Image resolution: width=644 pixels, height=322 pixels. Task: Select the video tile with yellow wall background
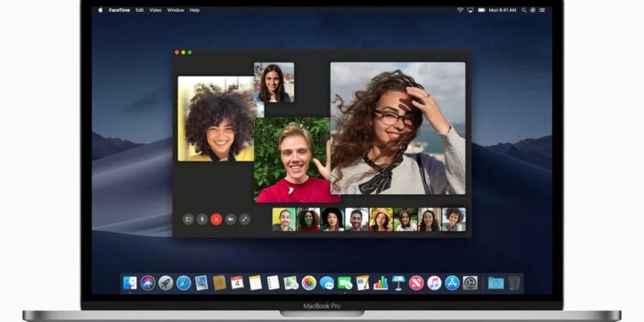coord(216,118)
